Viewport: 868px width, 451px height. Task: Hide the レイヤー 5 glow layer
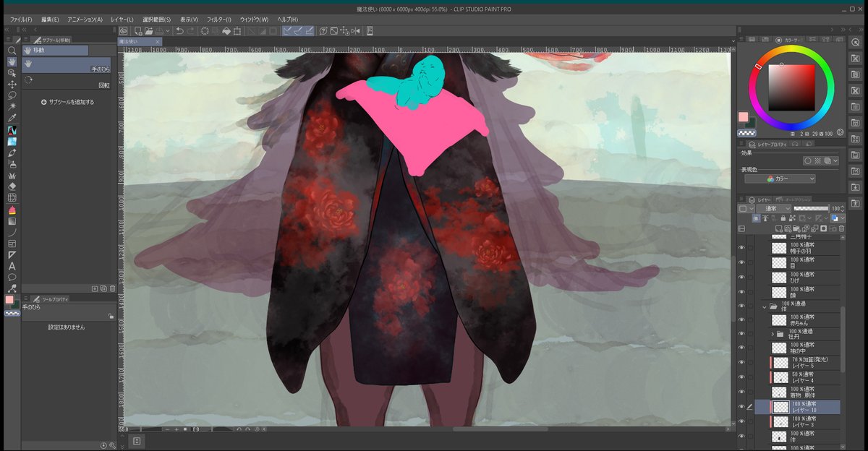click(741, 363)
